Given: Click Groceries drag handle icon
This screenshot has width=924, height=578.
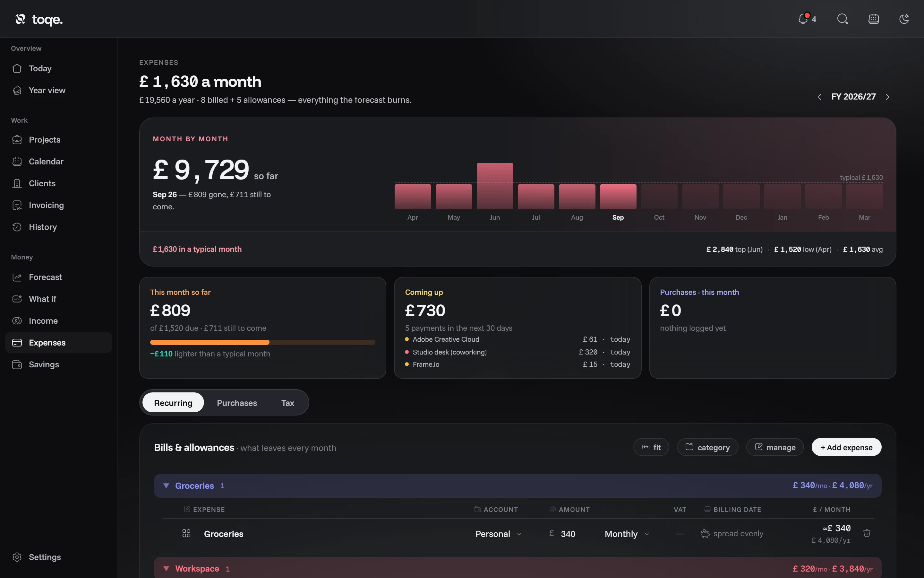Looking at the screenshot, I should (x=186, y=533).
